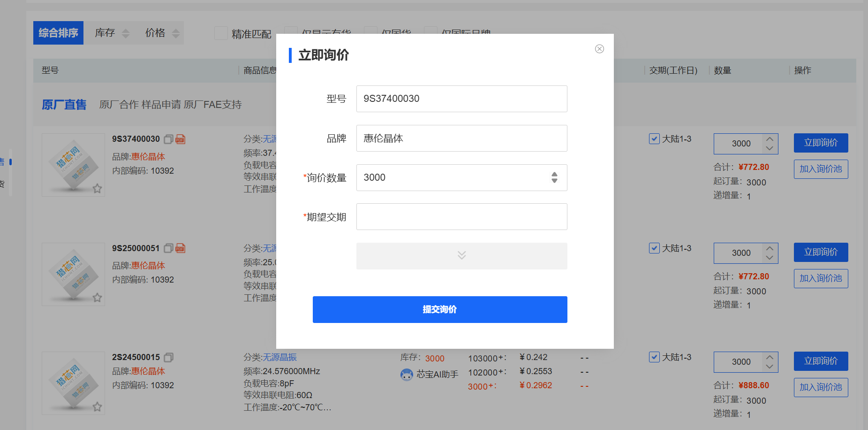Select 103000+ price tier ¥0.242
Viewport: 868px width, 430px height.
click(508, 358)
